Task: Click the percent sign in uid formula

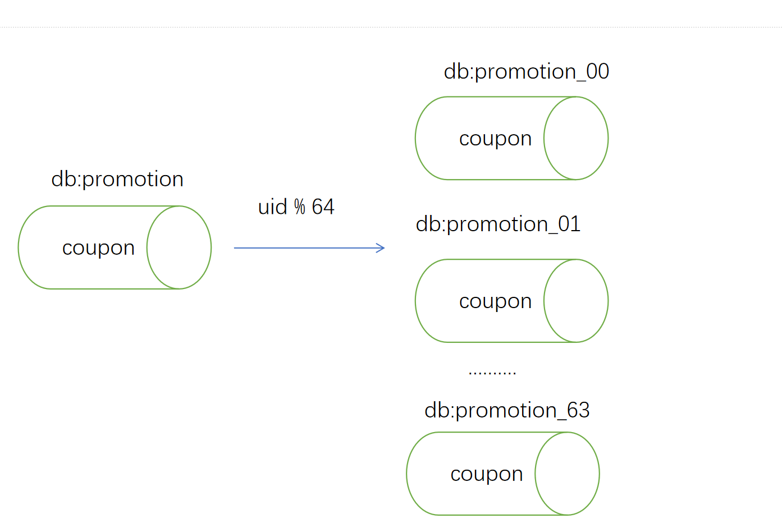Action: (x=299, y=207)
